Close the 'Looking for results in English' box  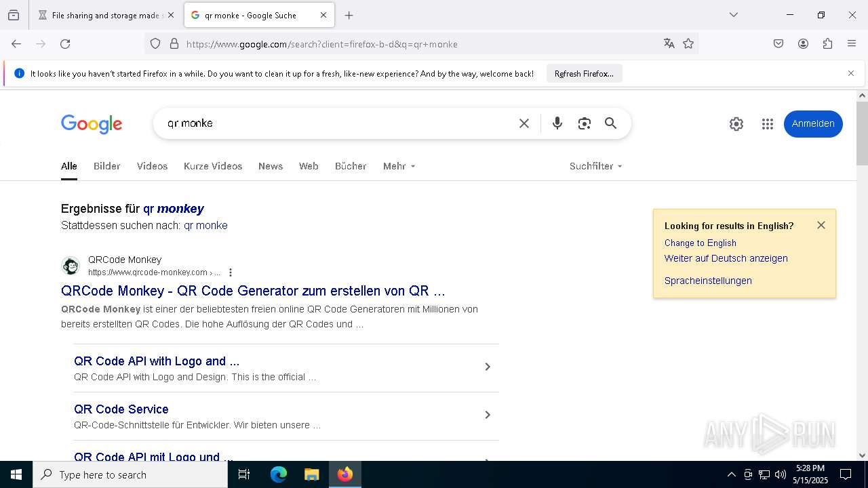point(821,225)
